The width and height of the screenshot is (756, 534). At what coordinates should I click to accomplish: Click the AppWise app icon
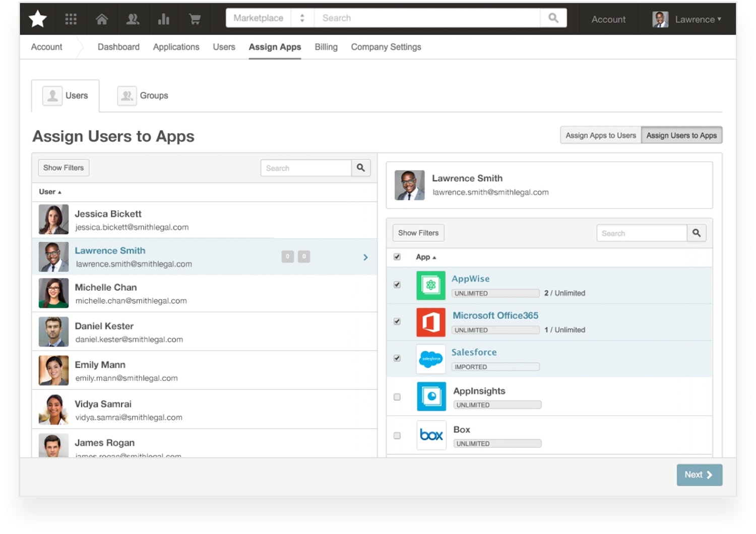coord(431,285)
